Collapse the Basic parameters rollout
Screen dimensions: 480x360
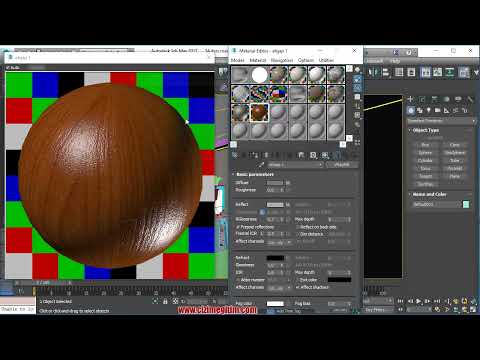(x=254, y=174)
